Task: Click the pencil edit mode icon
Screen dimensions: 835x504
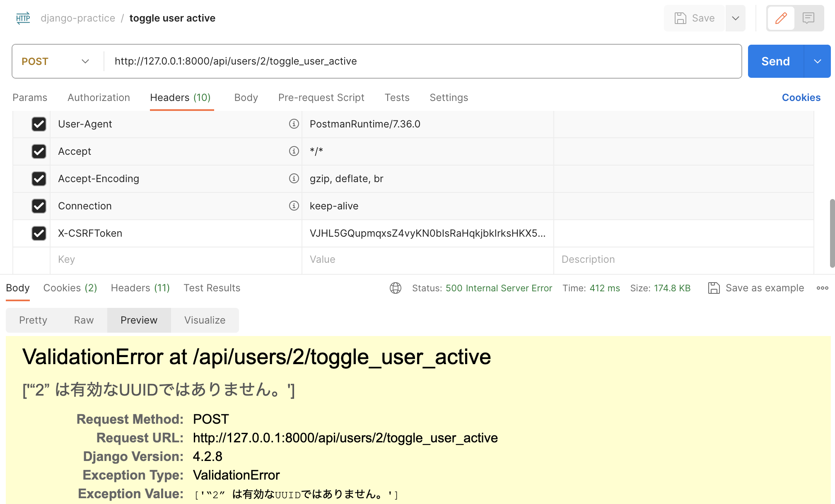Action: (x=781, y=18)
